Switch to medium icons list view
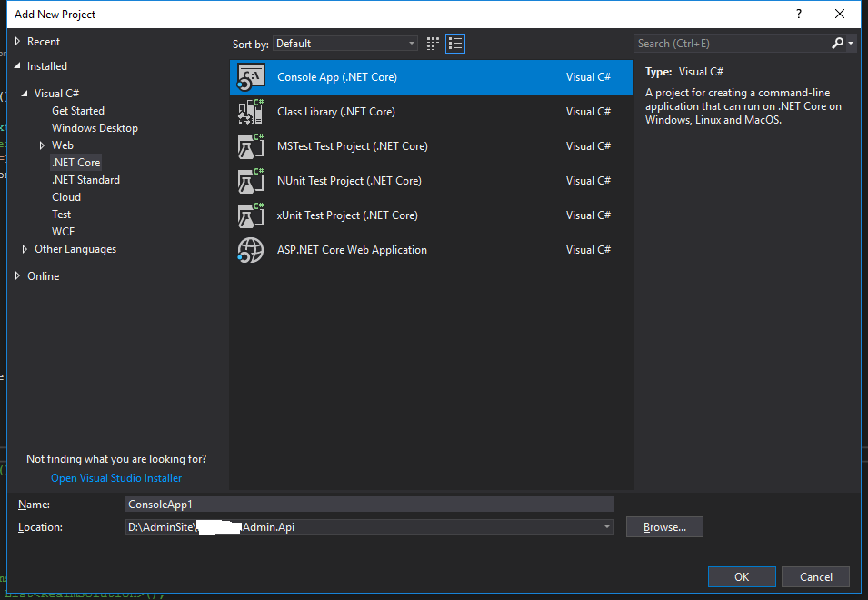This screenshot has width=868, height=600. 455,44
